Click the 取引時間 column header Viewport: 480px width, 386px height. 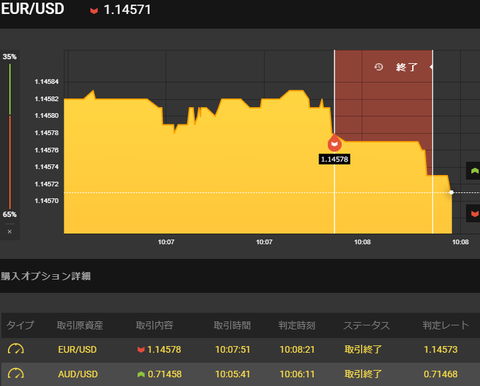point(232,325)
